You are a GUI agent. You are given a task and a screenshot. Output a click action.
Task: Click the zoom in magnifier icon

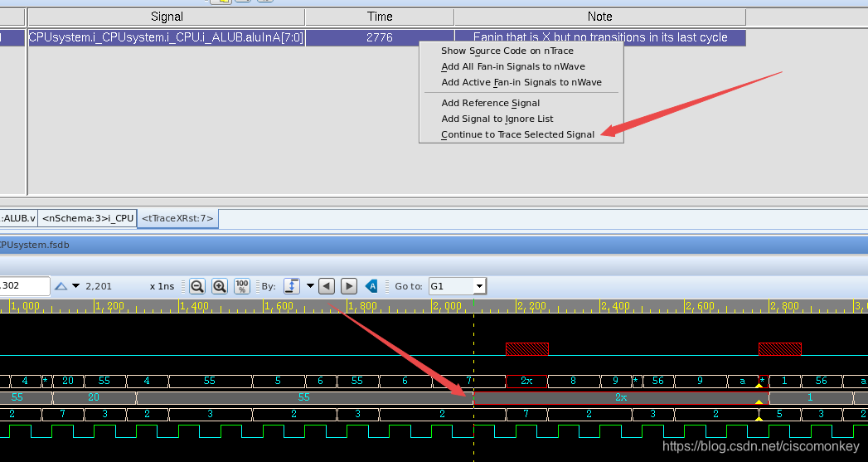coord(220,286)
